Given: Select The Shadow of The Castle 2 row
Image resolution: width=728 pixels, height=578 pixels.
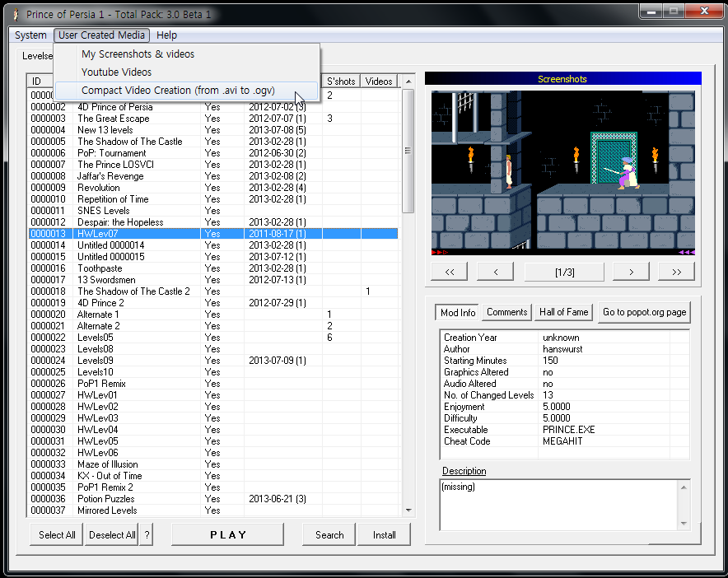Looking at the screenshot, I should [213, 291].
